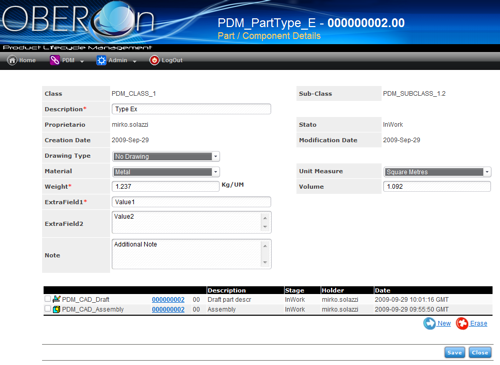The width and height of the screenshot is (500, 365).
Task: Open 000000002 link in the Assembly row
Action: tap(168, 310)
